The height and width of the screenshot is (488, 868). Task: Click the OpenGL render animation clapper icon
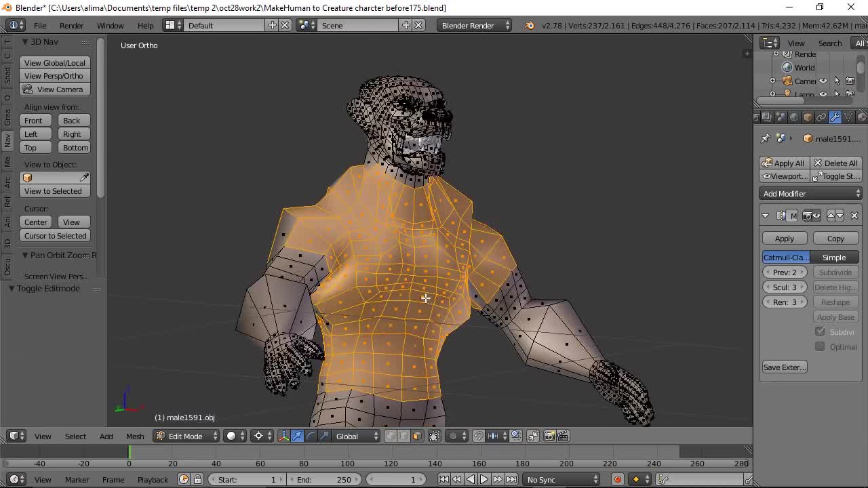pyautogui.click(x=563, y=436)
